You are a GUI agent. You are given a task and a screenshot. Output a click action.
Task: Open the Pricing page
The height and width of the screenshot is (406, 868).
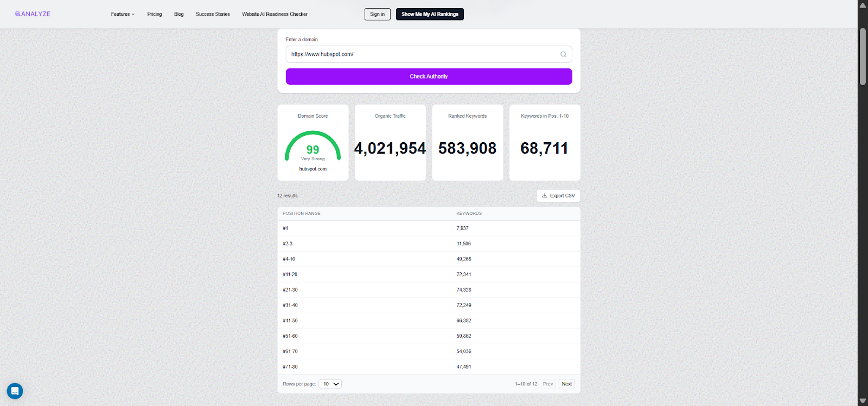click(x=155, y=14)
